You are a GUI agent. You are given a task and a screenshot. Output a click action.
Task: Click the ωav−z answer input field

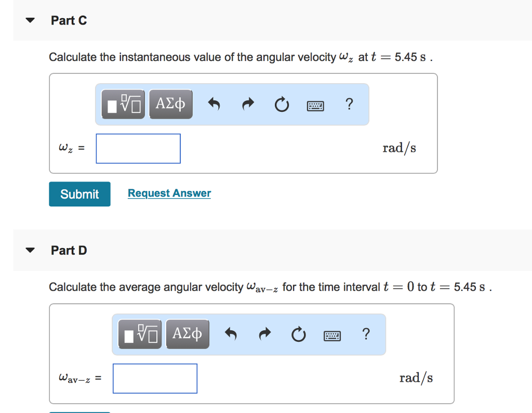155,378
